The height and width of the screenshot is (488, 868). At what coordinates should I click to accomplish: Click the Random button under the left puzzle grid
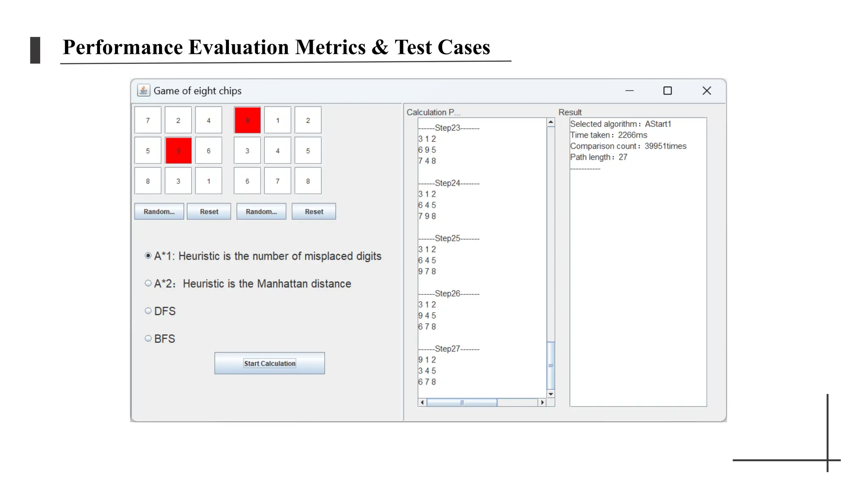[x=159, y=211]
